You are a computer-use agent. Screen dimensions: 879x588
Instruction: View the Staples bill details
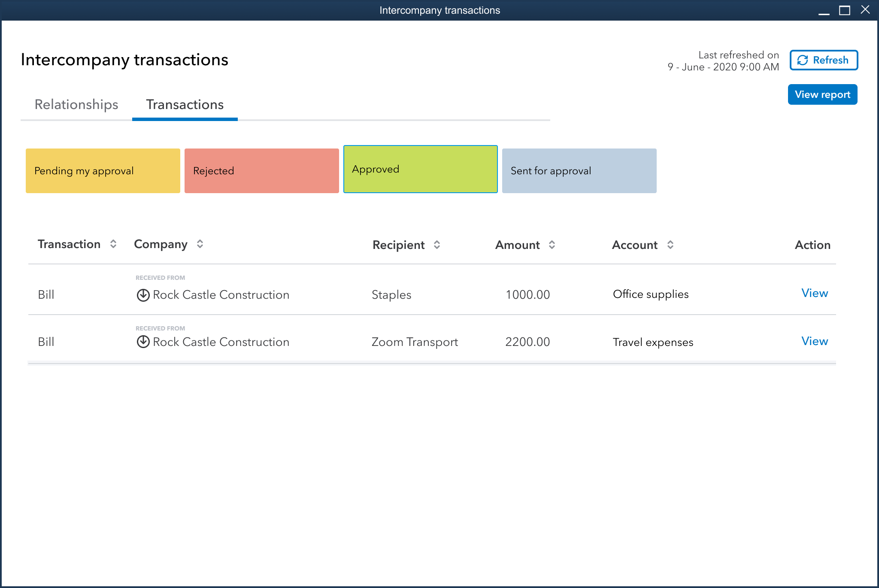(x=814, y=293)
